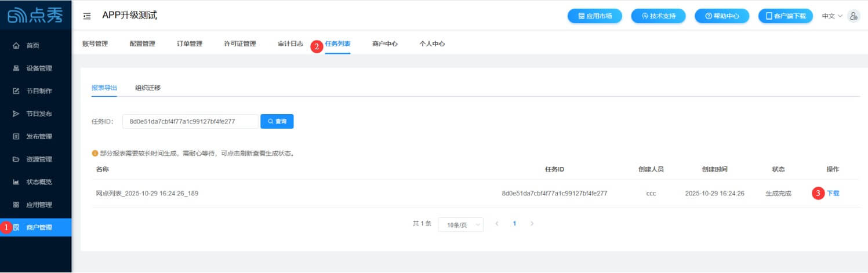Go to next page arrow
868x273 pixels.
[532, 224]
